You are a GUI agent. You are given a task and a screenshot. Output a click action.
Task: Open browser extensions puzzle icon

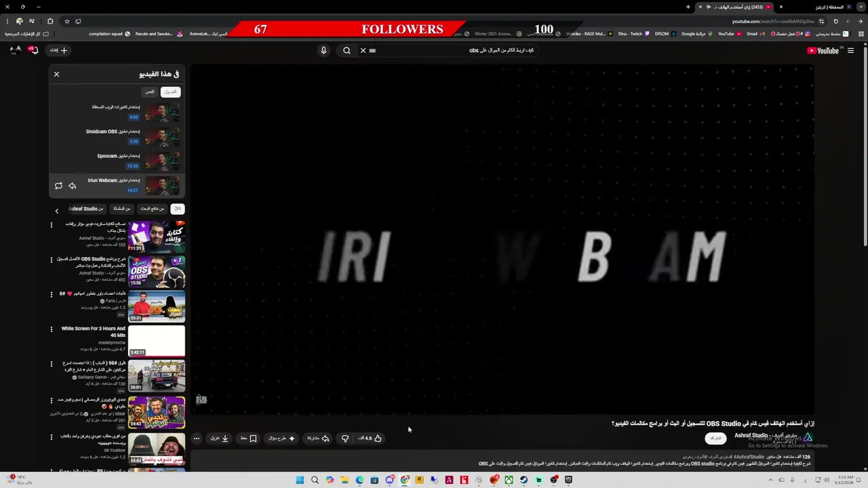[x=50, y=21]
